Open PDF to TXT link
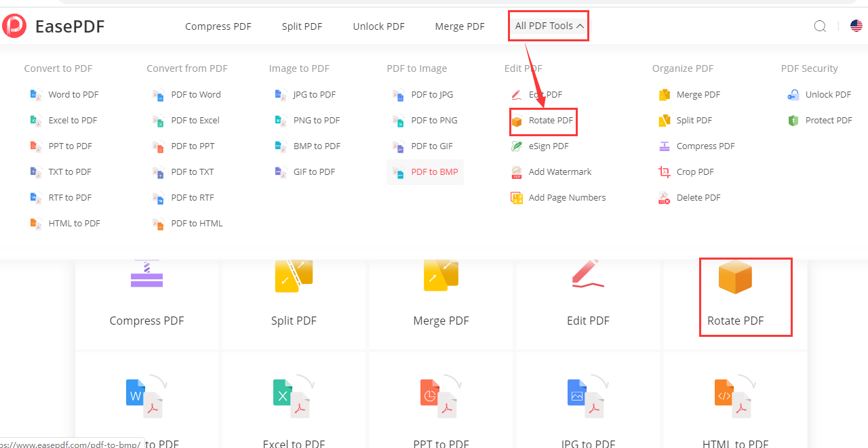The width and height of the screenshot is (868, 448). (193, 172)
